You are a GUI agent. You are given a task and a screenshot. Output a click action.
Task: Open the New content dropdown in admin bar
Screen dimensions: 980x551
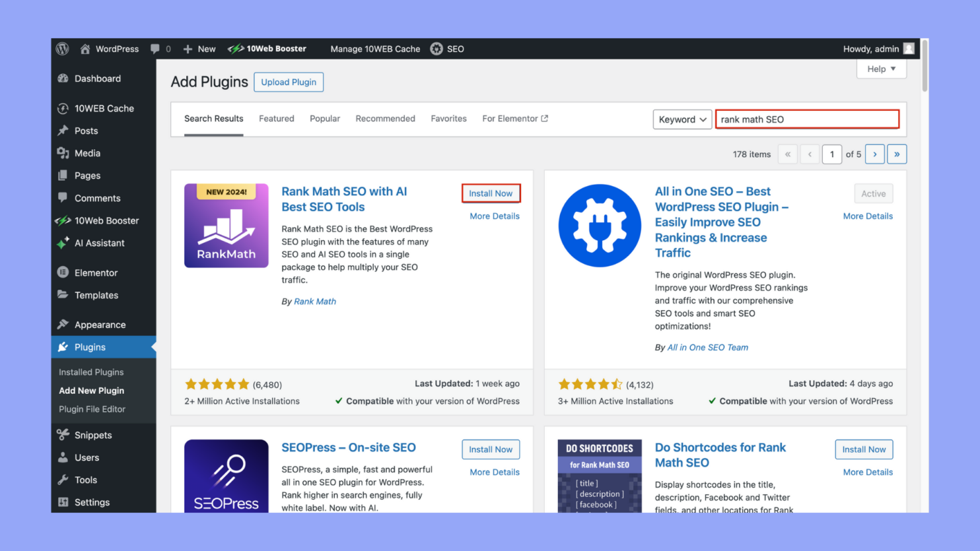point(199,49)
